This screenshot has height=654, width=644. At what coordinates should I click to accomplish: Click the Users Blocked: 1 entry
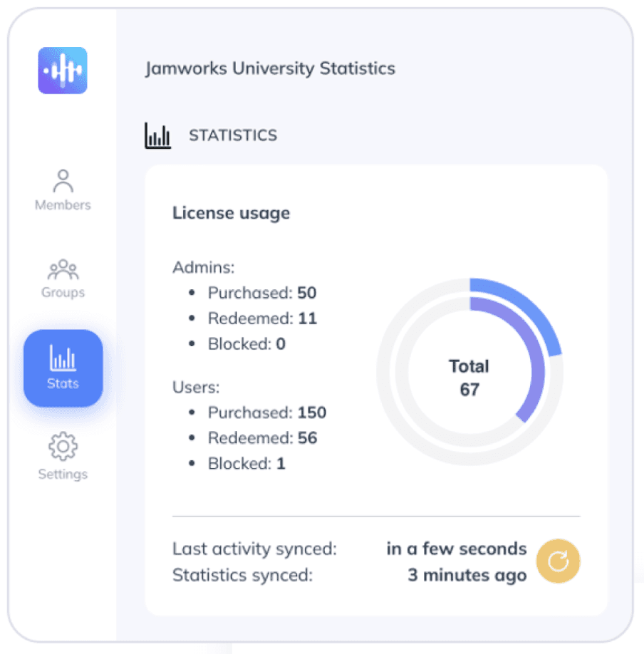[x=246, y=463]
